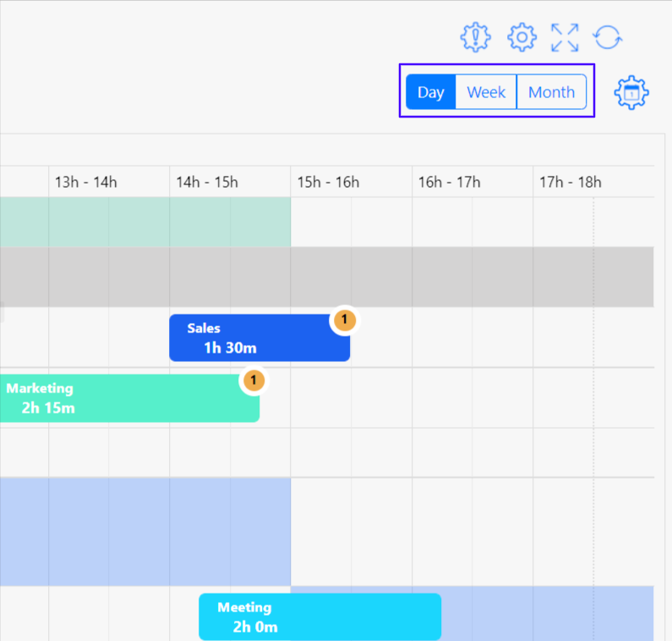Open the Meeting 2h 0m event
The width and height of the screenshot is (672, 641).
320,617
